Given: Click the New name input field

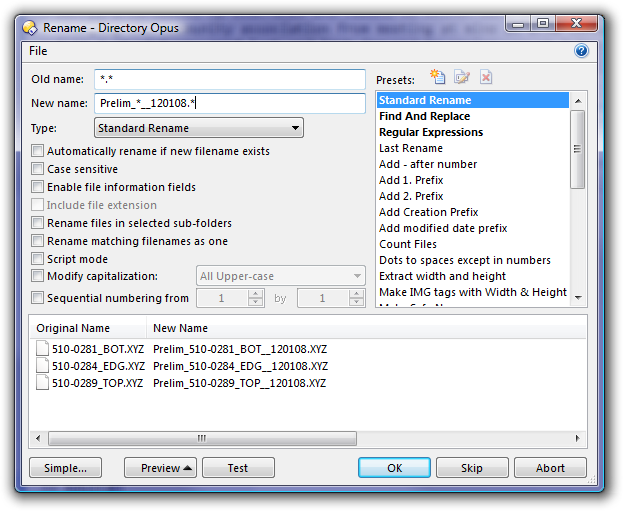Looking at the screenshot, I should 230,103.
